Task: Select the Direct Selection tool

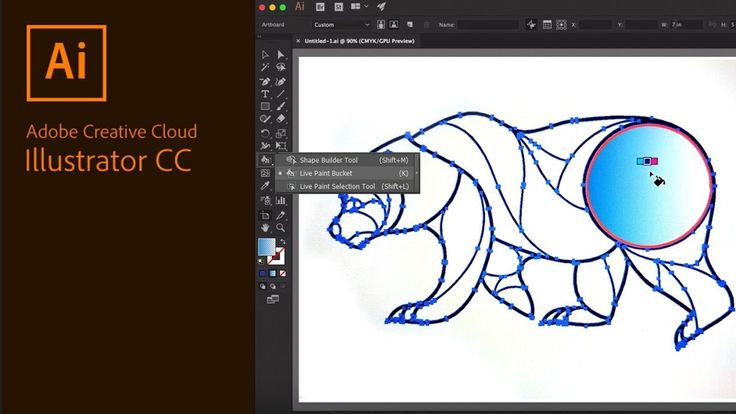Action: (x=281, y=55)
